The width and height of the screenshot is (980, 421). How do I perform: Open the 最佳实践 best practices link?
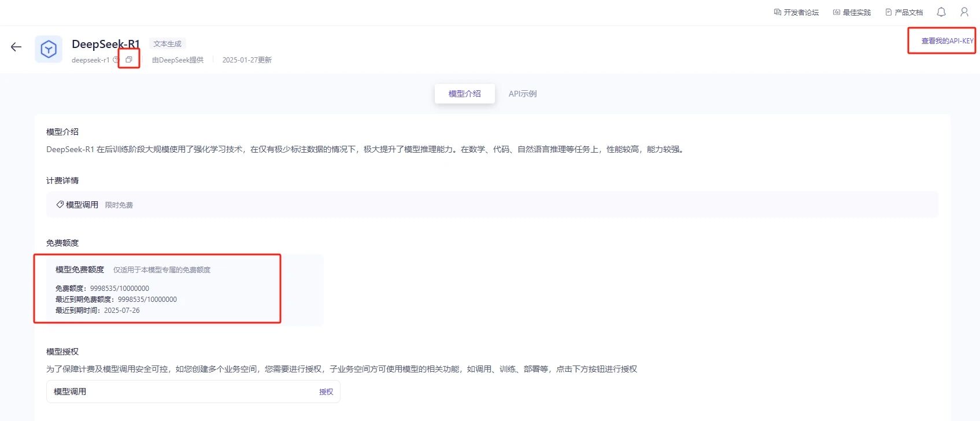coord(852,12)
